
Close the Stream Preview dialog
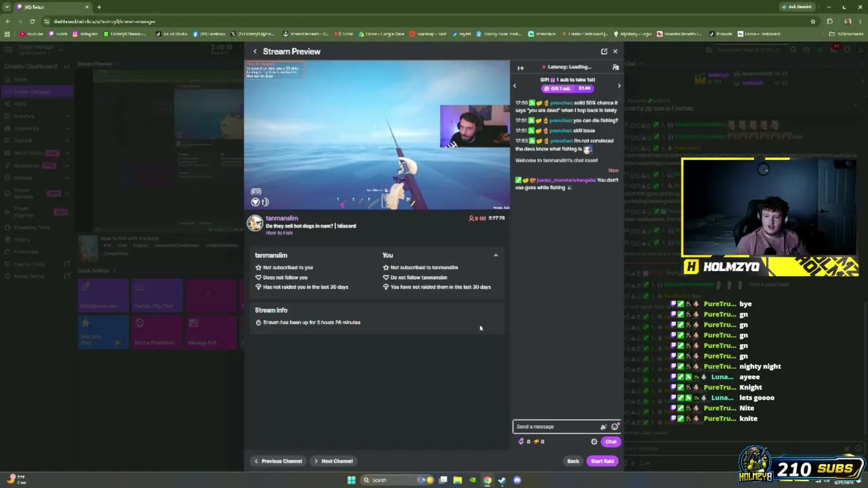point(615,52)
